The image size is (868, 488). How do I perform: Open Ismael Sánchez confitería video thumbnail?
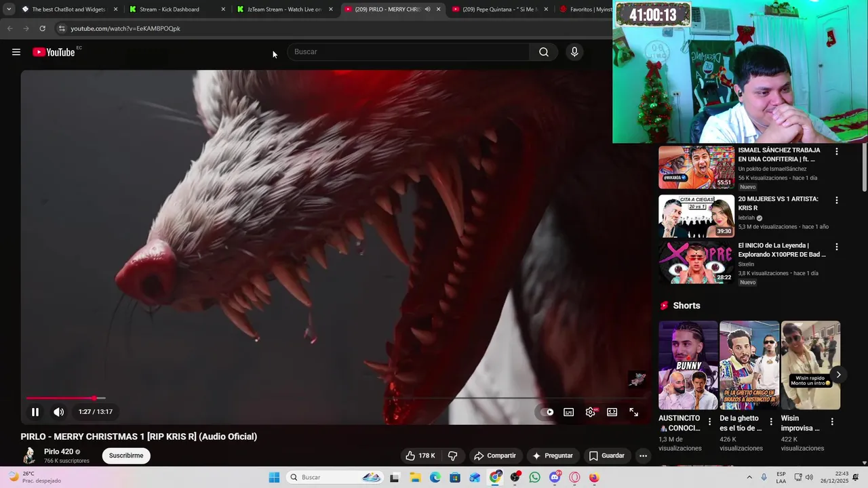tap(696, 167)
